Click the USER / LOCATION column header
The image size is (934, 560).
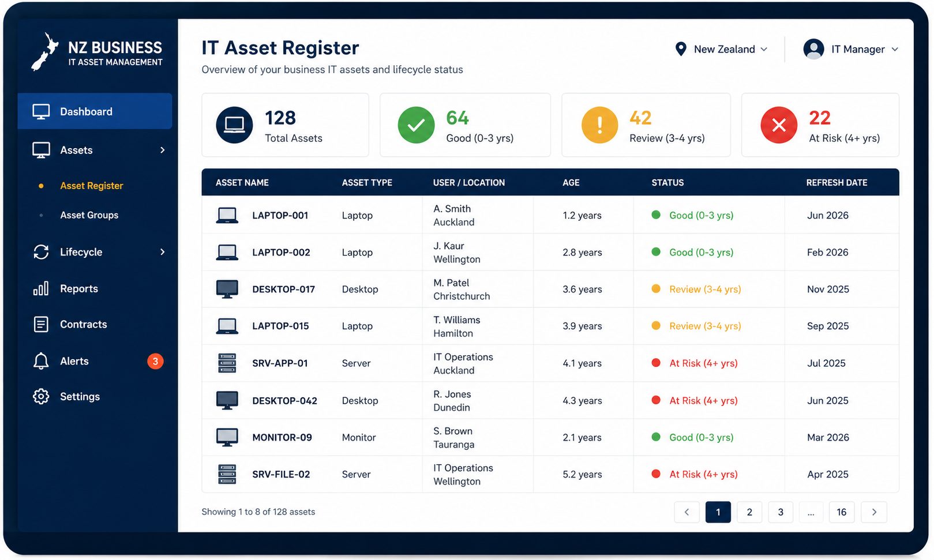pyautogui.click(x=469, y=183)
